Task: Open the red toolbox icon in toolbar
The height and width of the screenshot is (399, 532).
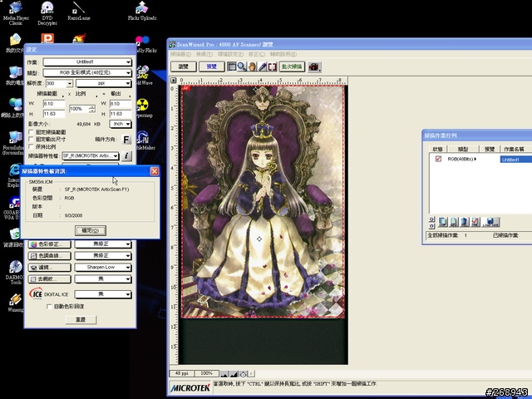Action: point(314,66)
